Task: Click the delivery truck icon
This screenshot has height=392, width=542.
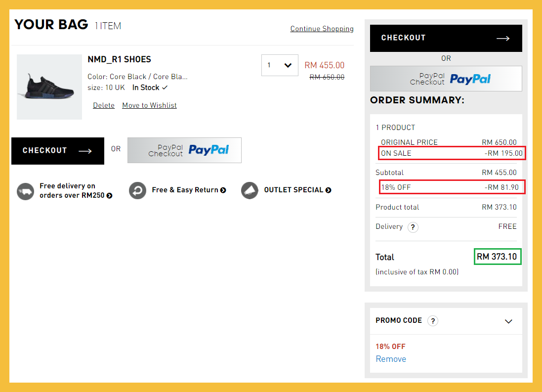Action: click(x=25, y=191)
